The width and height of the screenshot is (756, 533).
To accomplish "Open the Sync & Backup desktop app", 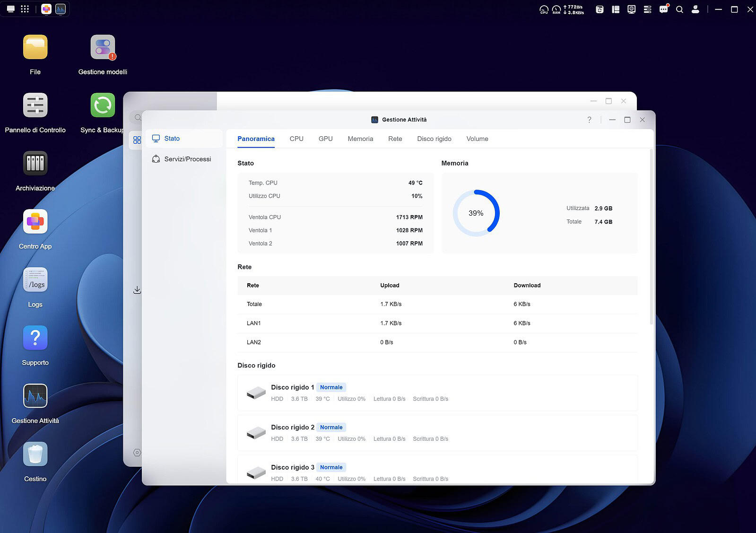I will [103, 105].
